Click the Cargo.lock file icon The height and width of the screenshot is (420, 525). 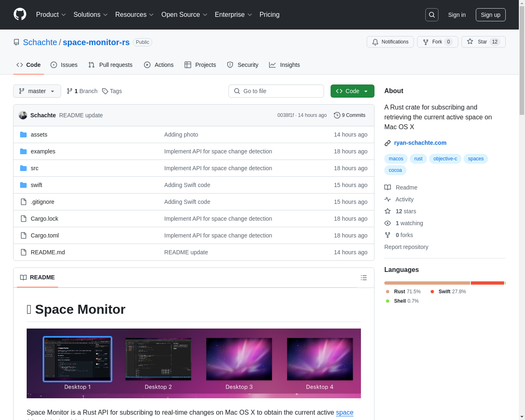(x=23, y=219)
